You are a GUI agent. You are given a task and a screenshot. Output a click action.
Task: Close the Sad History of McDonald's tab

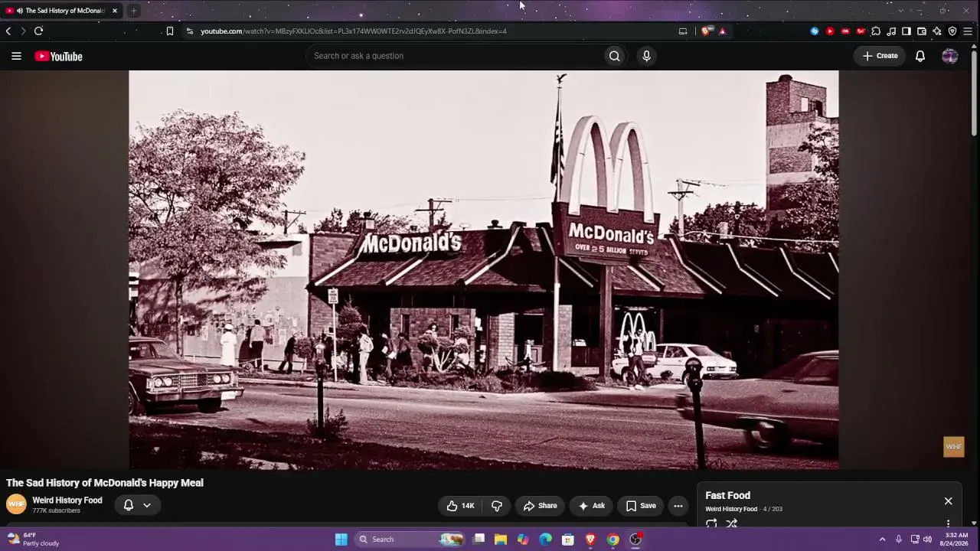(115, 11)
